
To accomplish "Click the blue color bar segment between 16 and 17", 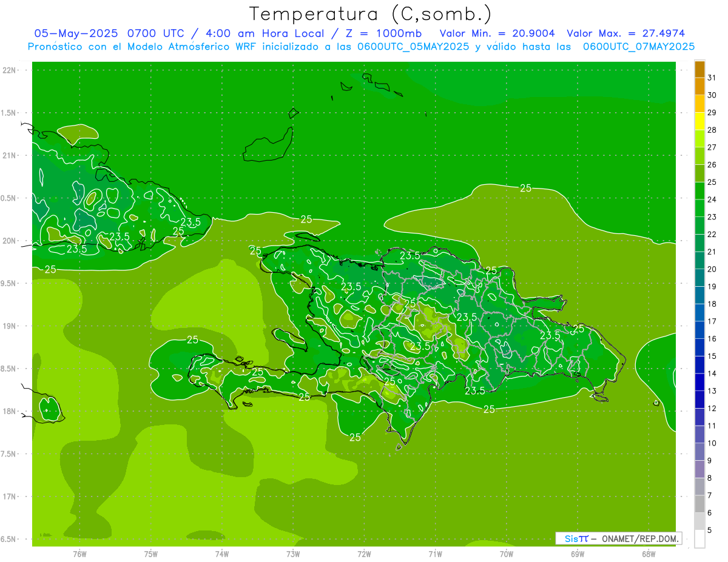I will tap(699, 330).
